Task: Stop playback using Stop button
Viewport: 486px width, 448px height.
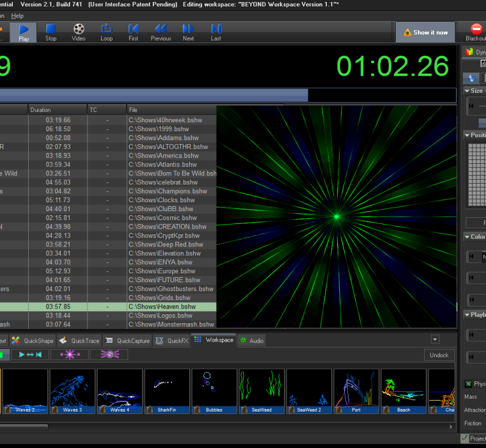Action: coord(51,33)
